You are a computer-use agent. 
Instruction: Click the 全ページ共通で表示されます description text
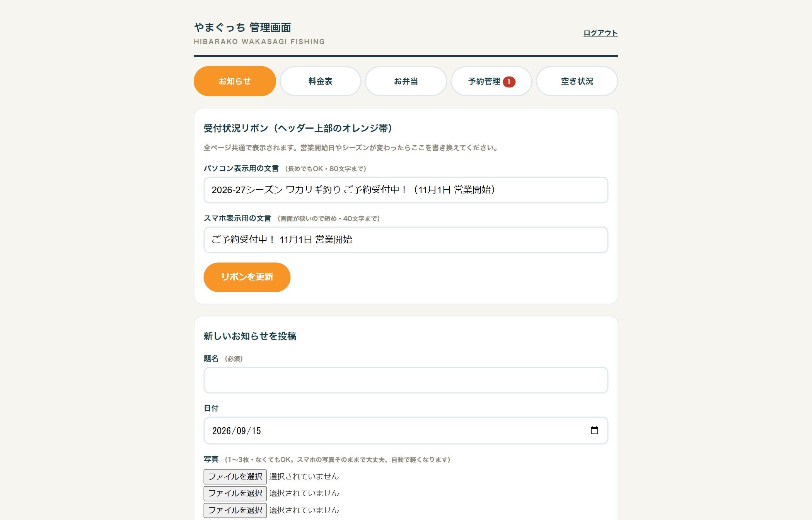(x=351, y=148)
